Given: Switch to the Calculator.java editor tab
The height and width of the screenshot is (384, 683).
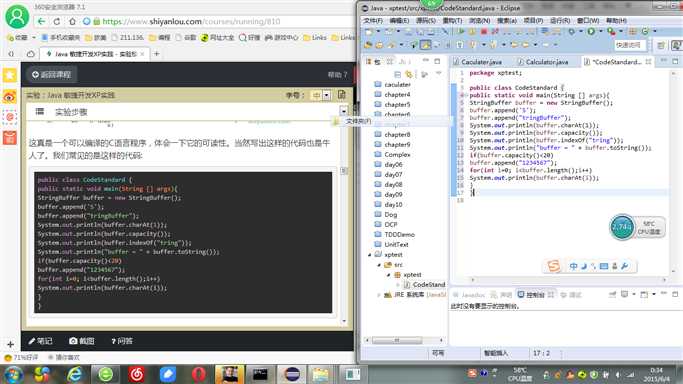Looking at the screenshot, I should tap(543, 62).
